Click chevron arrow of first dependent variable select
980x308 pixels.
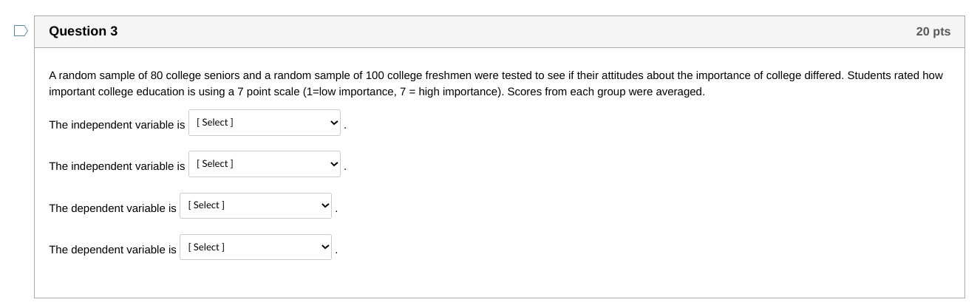click(x=324, y=205)
